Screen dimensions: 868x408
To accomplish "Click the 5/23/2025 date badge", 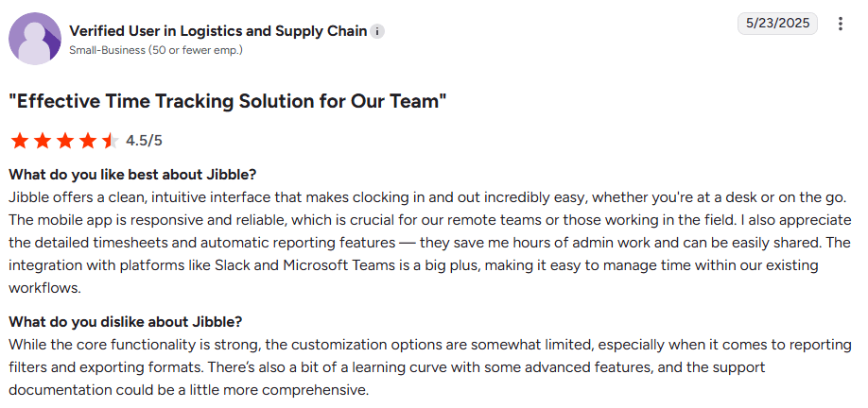I will click(x=777, y=24).
